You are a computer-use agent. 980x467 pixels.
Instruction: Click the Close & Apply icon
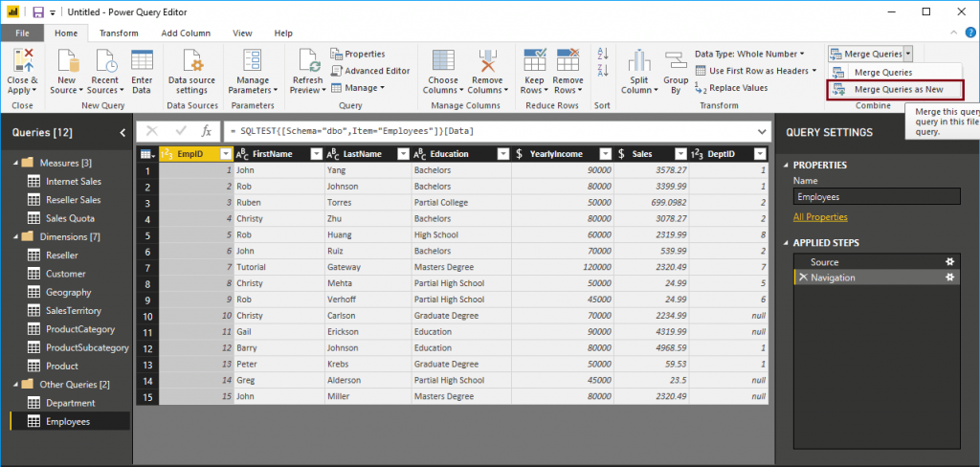tap(23, 61)
